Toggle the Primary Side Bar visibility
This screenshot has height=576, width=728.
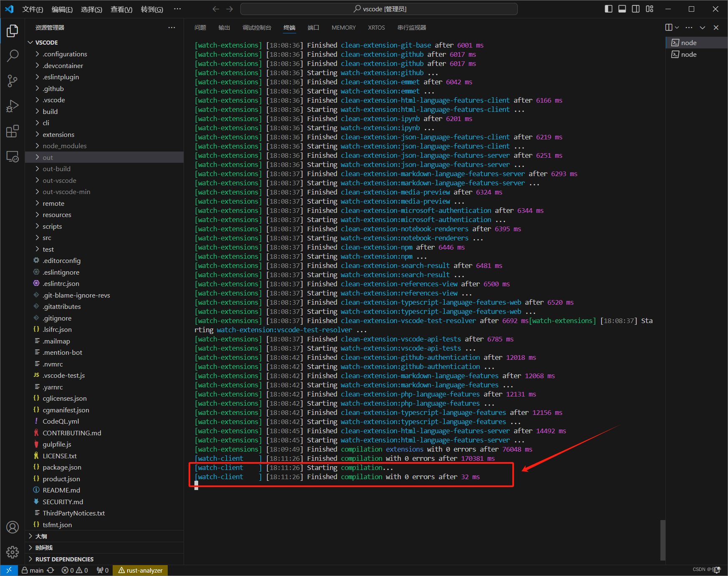click(x=608, y=8)
